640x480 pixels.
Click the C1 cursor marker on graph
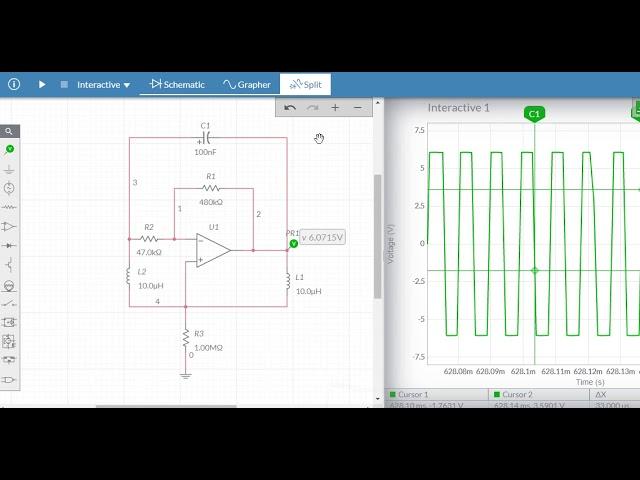[x=534, y=114]
